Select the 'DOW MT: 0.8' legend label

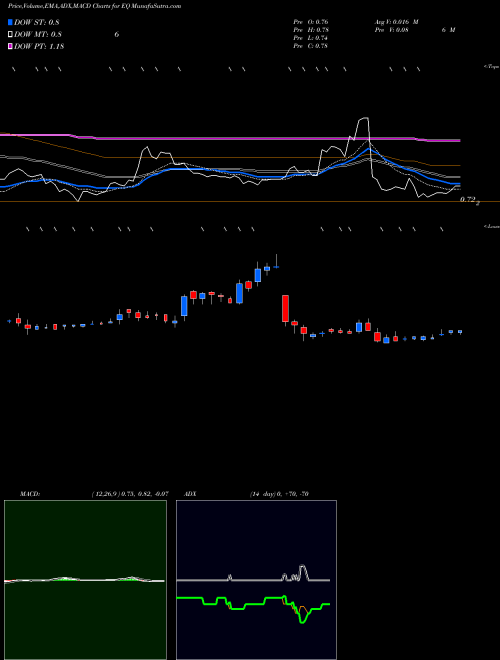coord(38,35)
